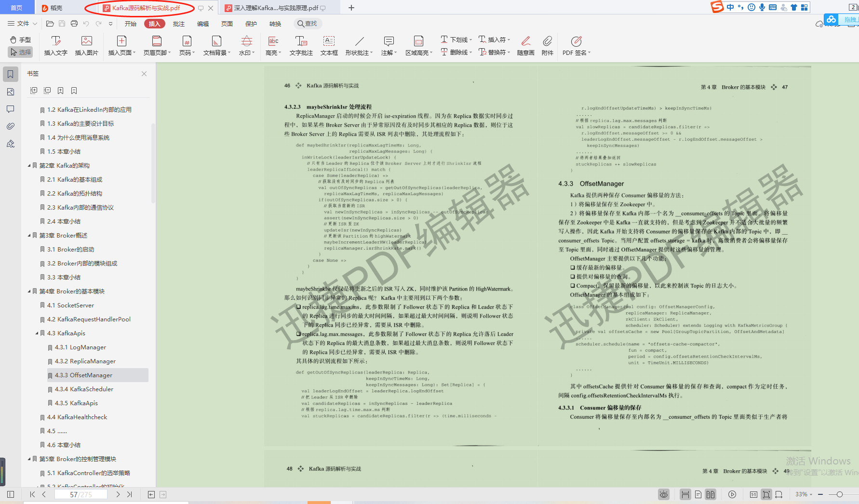The height and width of the screenshot is (504, 859).
Task: Open the 文档背景 dropdown
Action: pyautogui.click(x=217, y=46)
